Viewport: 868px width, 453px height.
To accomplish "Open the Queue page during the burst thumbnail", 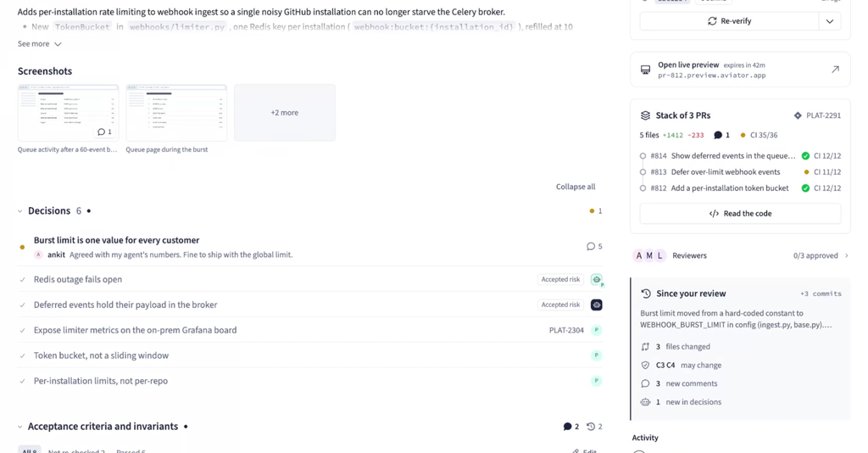I will pyautogui.click(x=176, y=113).
